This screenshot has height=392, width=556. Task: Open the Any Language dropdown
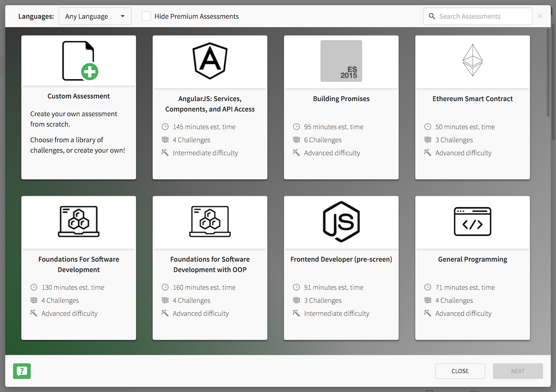tap(94, 16)
